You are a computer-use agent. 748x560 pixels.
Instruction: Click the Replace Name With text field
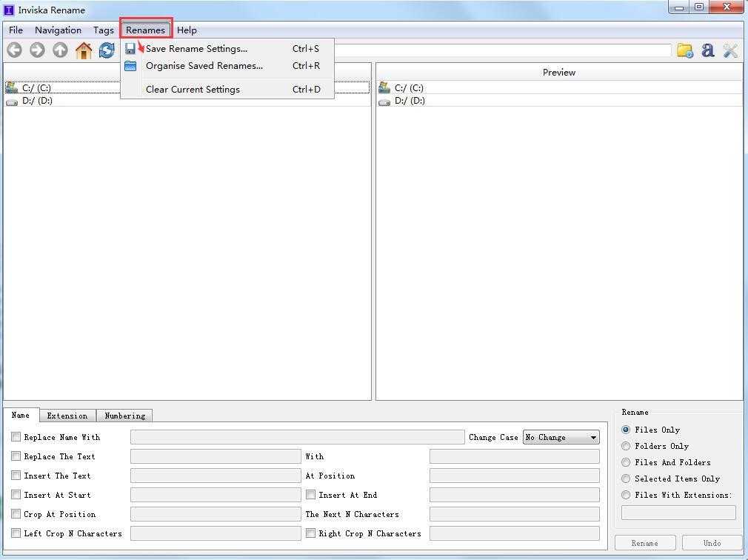(297, 437)
